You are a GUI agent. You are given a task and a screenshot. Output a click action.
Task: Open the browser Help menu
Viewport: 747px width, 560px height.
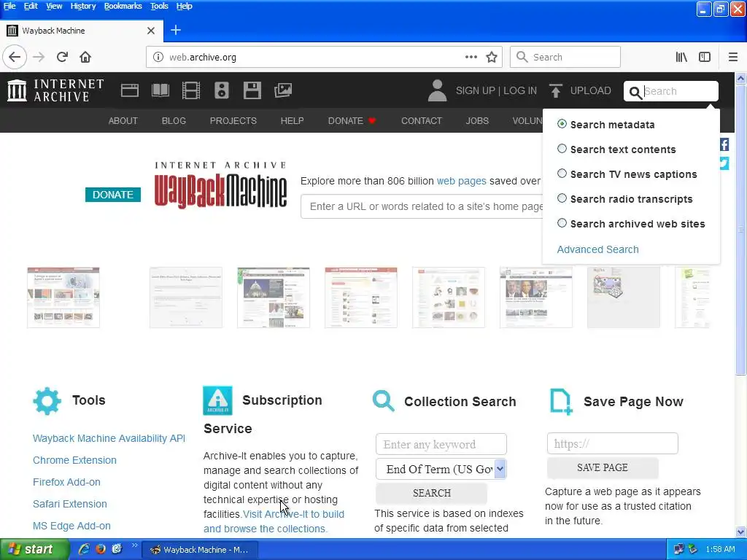pyautogui.click(x=185, y=6)
